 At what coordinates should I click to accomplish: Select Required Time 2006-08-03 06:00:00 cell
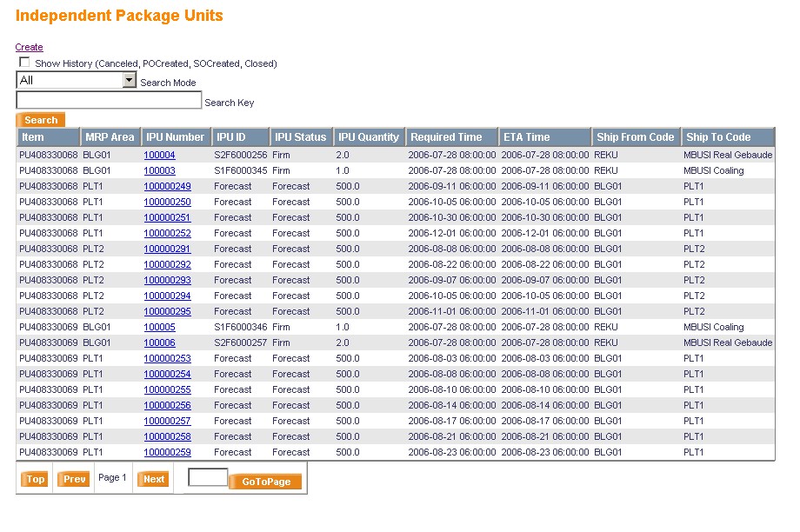[452, 358]
